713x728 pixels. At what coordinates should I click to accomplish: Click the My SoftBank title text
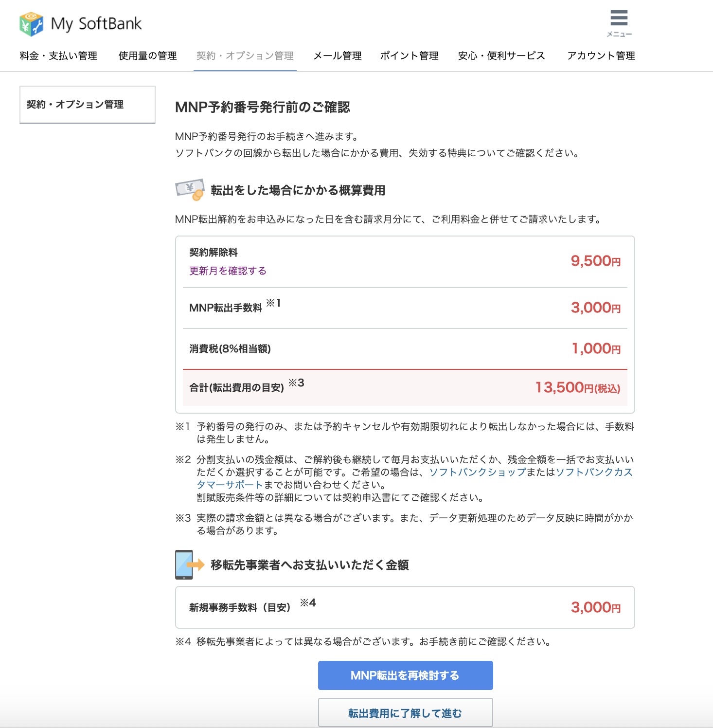[96, 24]
